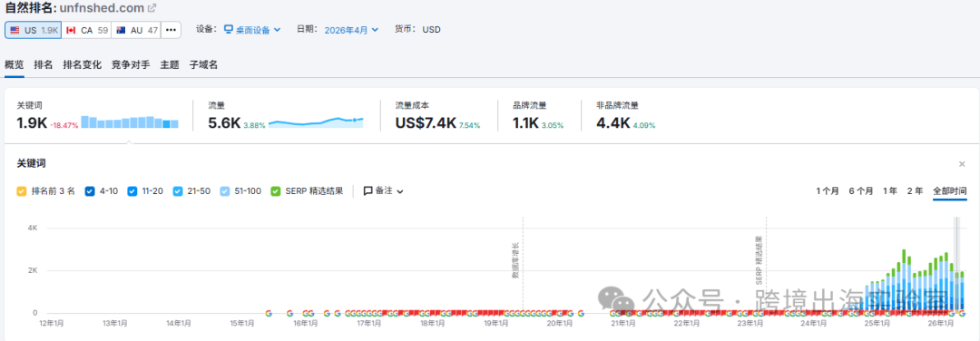Screen dimensions: 980x341
Task: Click the 3.88% traffic change value
Action: 254,125
